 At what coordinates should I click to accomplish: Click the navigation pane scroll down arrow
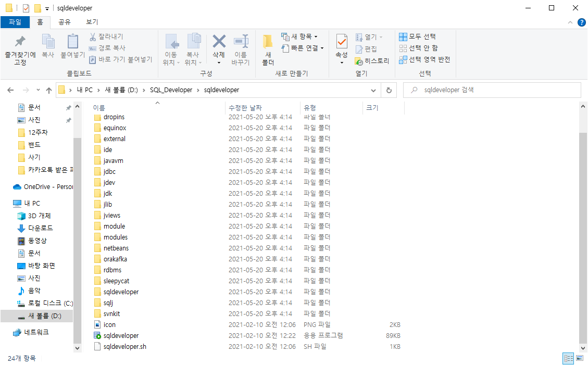click(77, 348)
